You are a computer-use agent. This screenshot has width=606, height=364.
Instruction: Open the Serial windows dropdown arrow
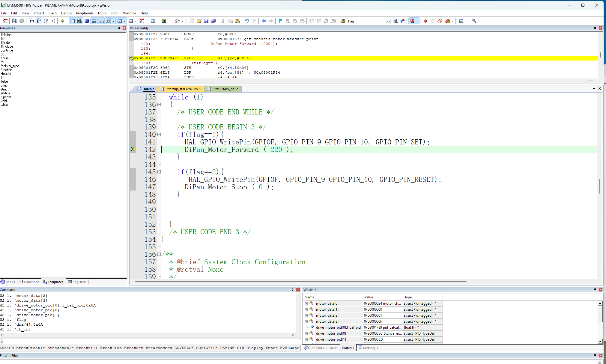136,21
